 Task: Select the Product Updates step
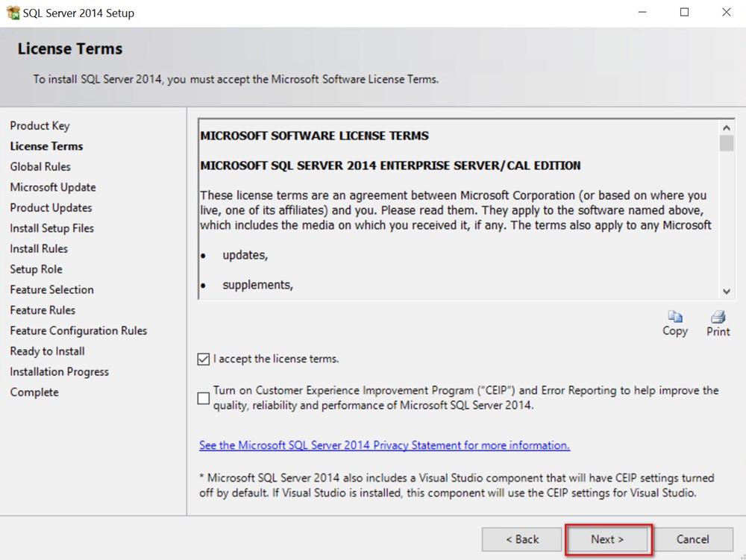51,208
